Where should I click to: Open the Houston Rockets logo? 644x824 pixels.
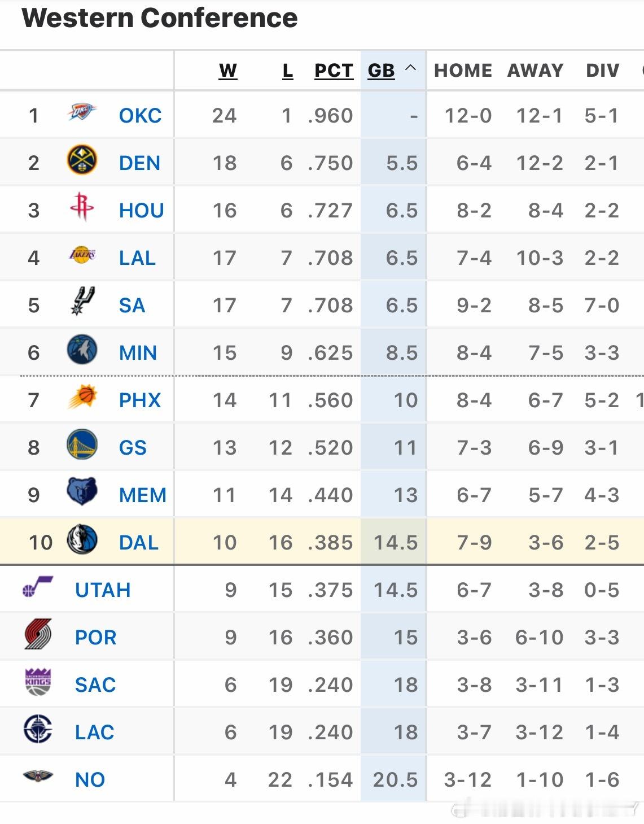click(82, 207)
